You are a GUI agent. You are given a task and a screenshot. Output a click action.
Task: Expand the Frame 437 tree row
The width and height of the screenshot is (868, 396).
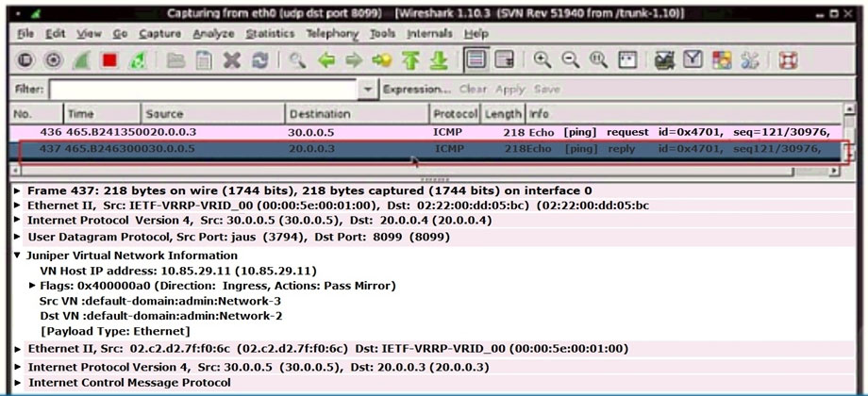(20, 190)
